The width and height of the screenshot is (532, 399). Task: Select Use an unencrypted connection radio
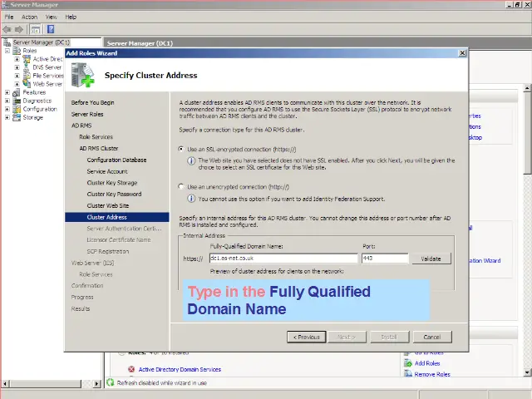[x=181, y=186]
